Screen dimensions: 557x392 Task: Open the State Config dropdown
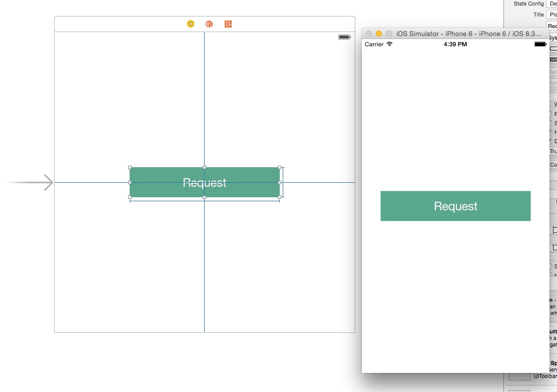coord(551,4)
